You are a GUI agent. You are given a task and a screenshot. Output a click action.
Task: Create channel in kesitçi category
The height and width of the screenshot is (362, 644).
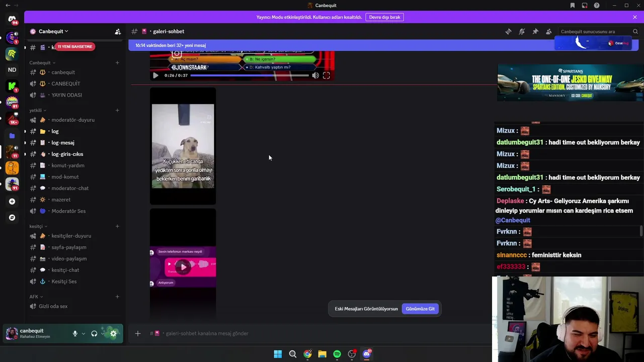tap(117, 226)
